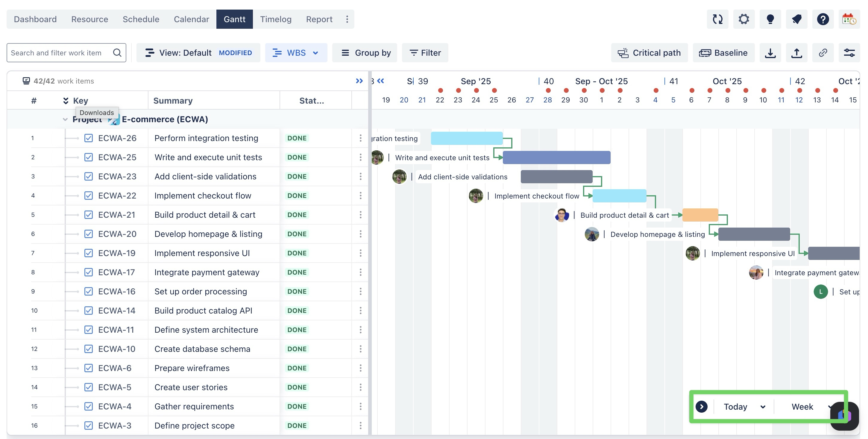The height and width of the screenshot is (439, 868).
Task: Click the Baseline button
Action: (723, 53)
